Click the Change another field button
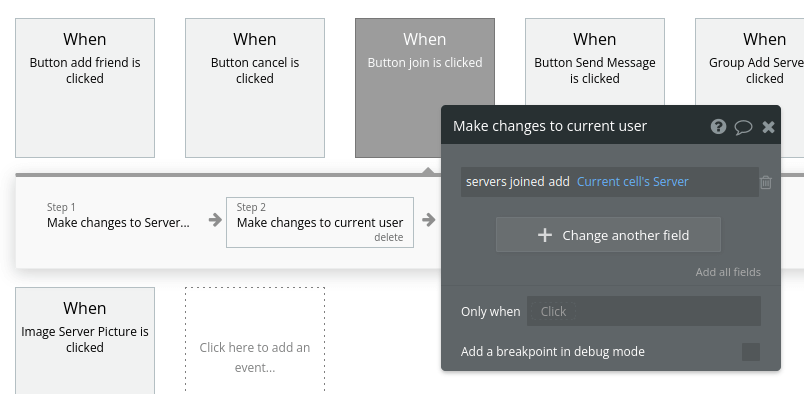The width and height of the screenshot is (804, 394). 608,235
